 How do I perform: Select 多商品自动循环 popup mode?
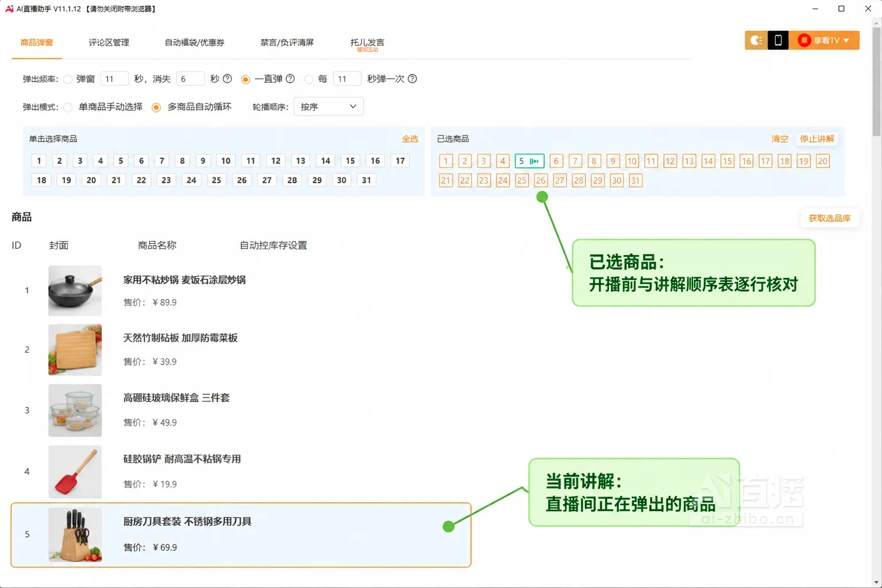tap(156, 107)
